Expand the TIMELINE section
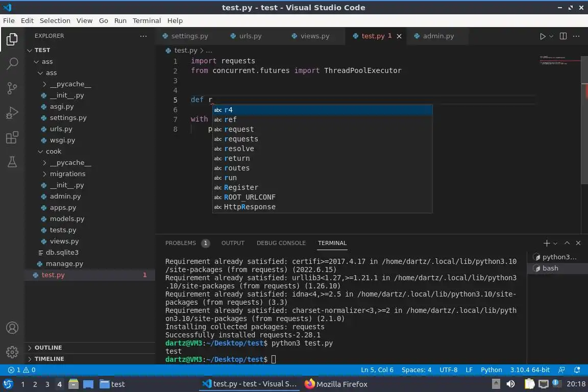The image size is (588, 392). coord(89,359)
